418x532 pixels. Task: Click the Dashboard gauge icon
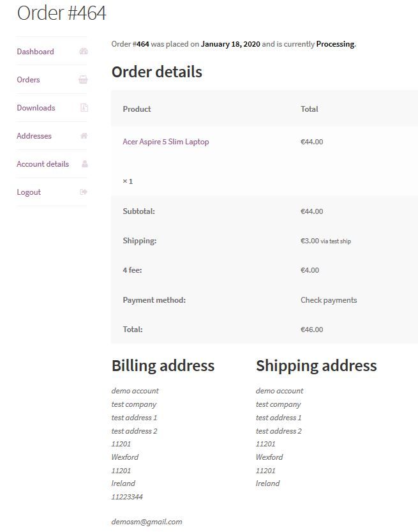tap(84, 52)
